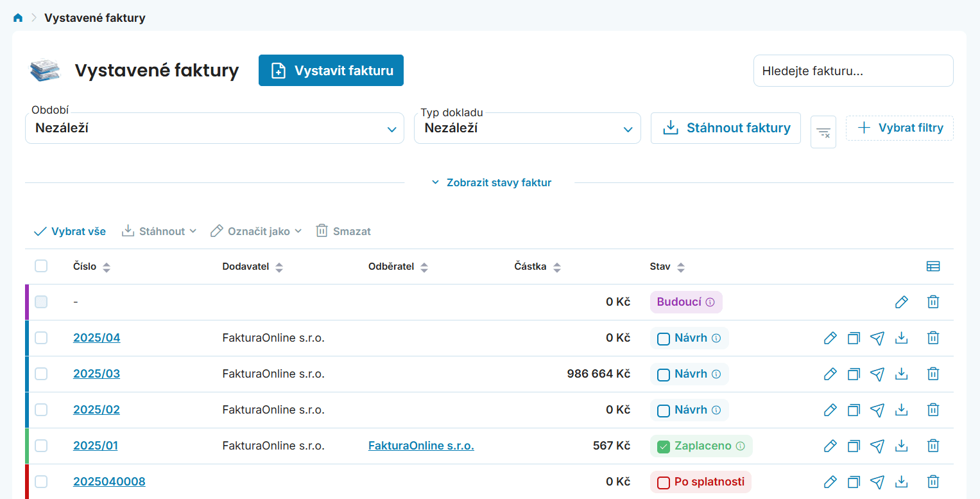The height and width of the screenshot is (499, 980).
Task: Check the checkbox for invoice 2025/03
Action: click(41, 374)
